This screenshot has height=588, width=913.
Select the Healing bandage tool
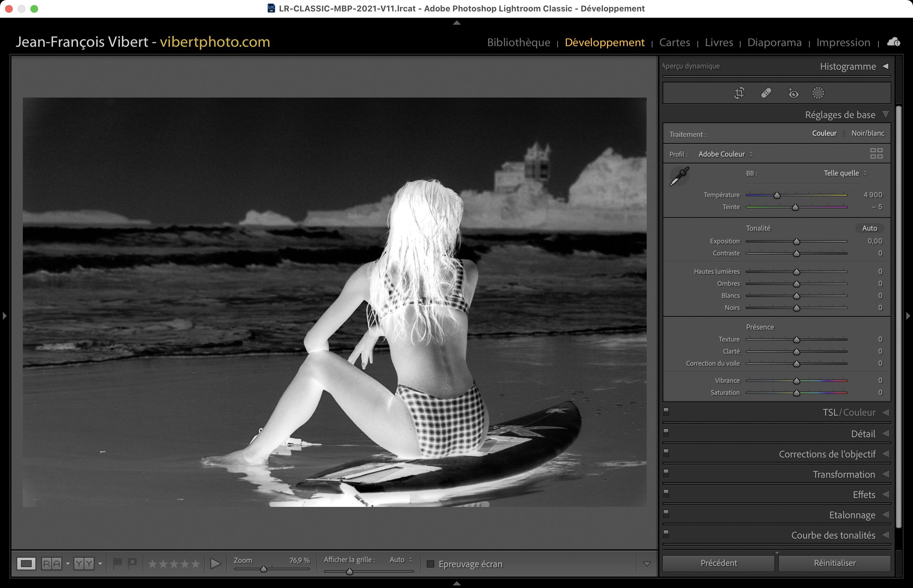pos(766,93)
